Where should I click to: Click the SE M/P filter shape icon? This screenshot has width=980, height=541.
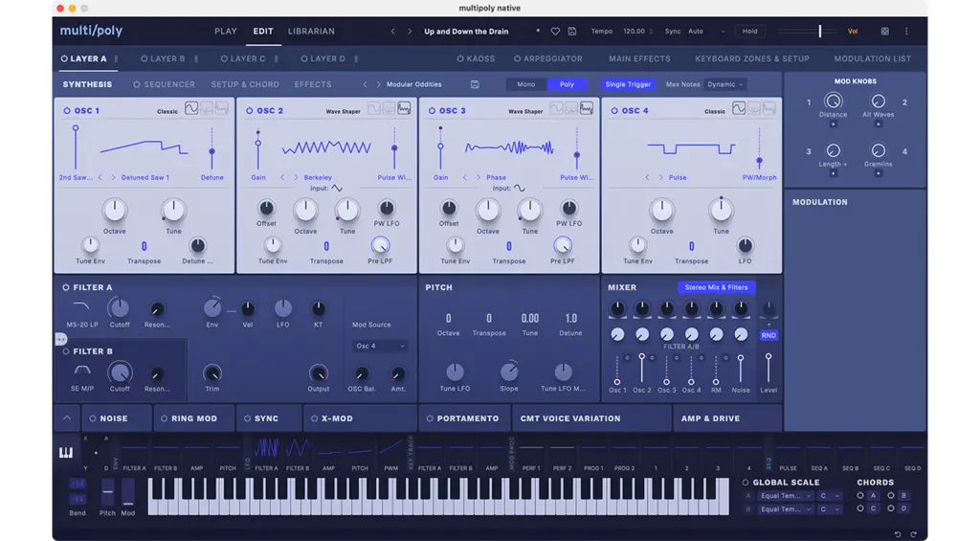[82, 371]
